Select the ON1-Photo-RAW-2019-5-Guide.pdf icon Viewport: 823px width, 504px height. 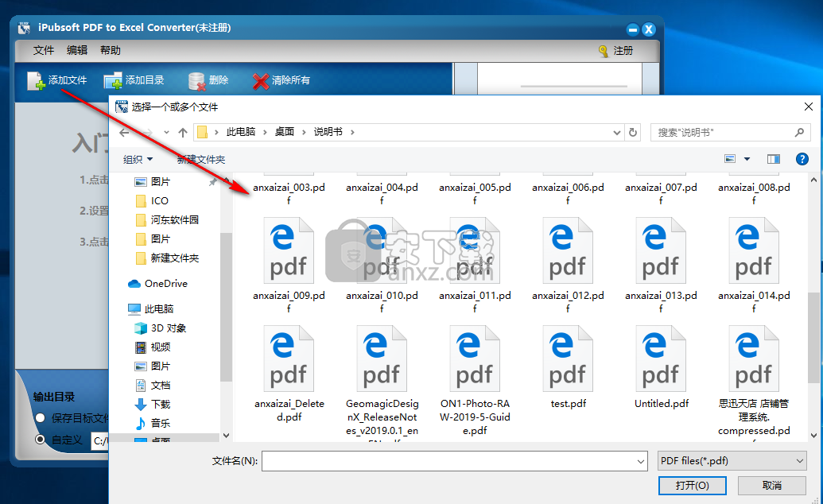(x=475, y=359)
